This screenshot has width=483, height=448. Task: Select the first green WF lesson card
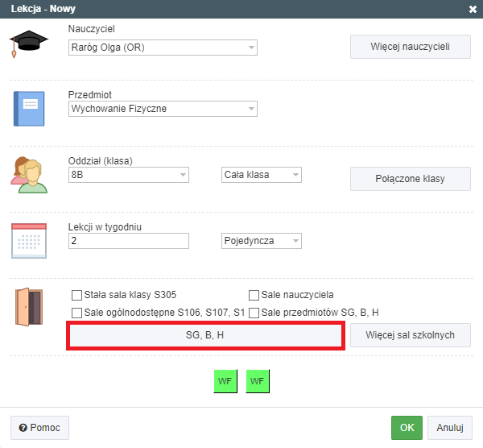tap(225, 381)
